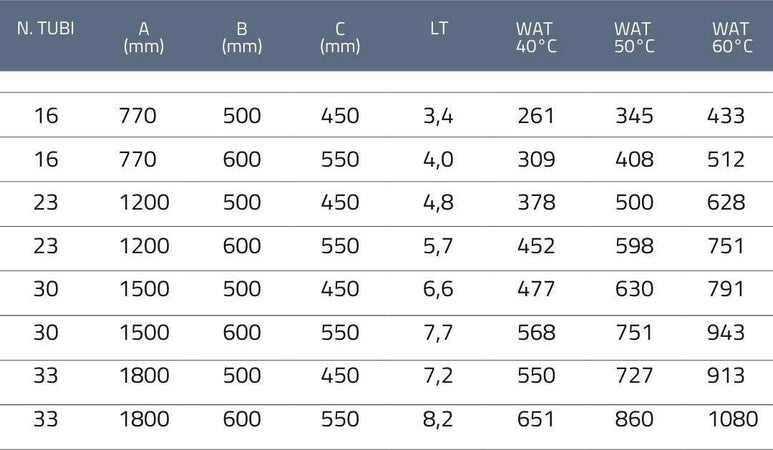Image resolution: width=773 pixels, height=450 pixels.
Task: Click the 727 value in WAT 50°C
Action: pos(634,376)
